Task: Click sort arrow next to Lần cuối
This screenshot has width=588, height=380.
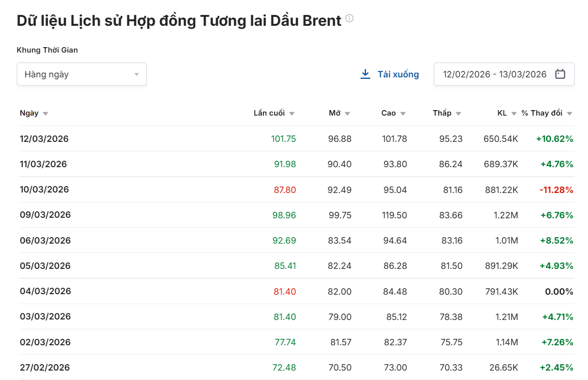Action: [292, 114]
